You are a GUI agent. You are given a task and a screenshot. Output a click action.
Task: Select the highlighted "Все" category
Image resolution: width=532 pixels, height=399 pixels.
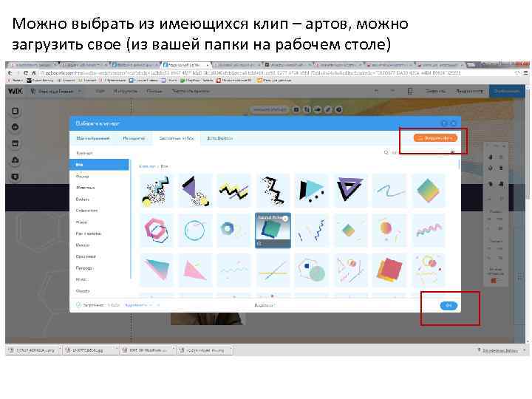(99, 165)
